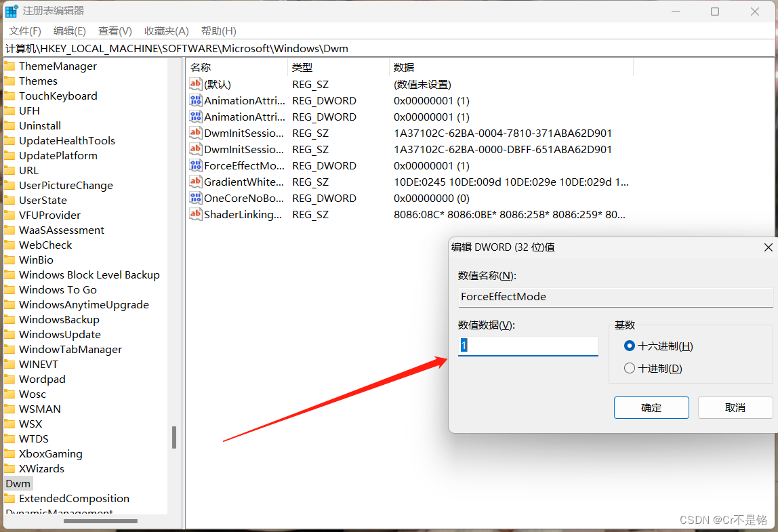
Task: Click the folder icon of VFUProvider key
Action: 9,215
